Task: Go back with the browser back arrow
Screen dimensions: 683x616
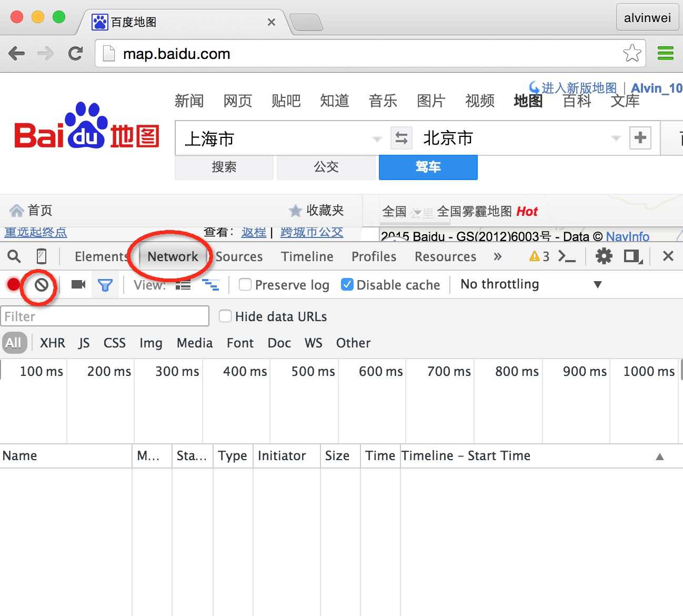Action: point(17,53)
